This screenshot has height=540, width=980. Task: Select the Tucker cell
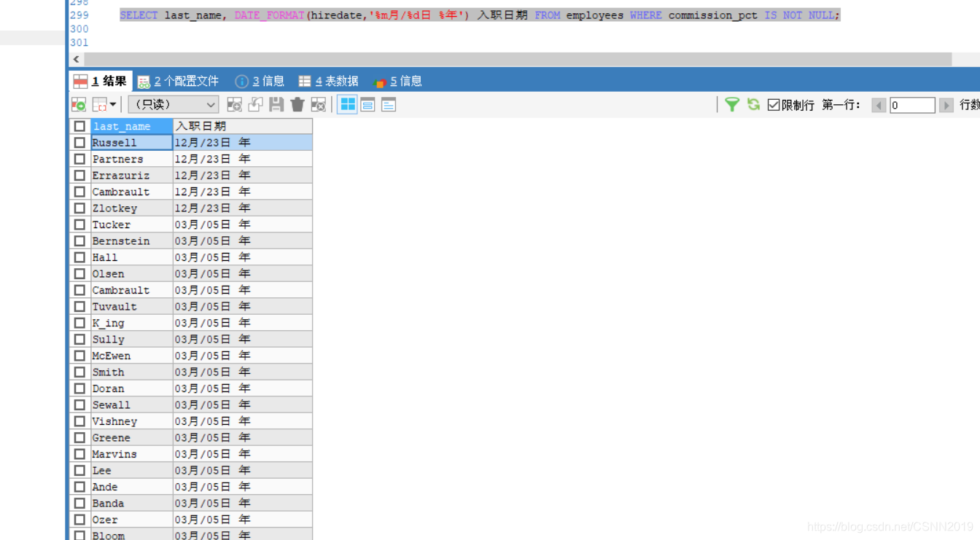131,224
